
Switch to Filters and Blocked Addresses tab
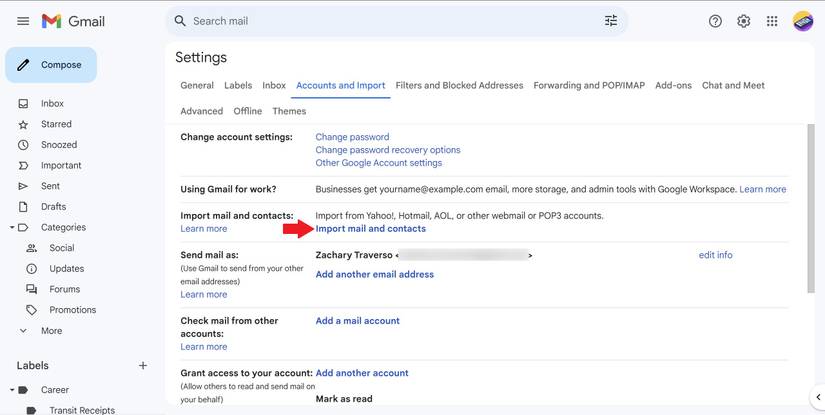click(459, 86)
